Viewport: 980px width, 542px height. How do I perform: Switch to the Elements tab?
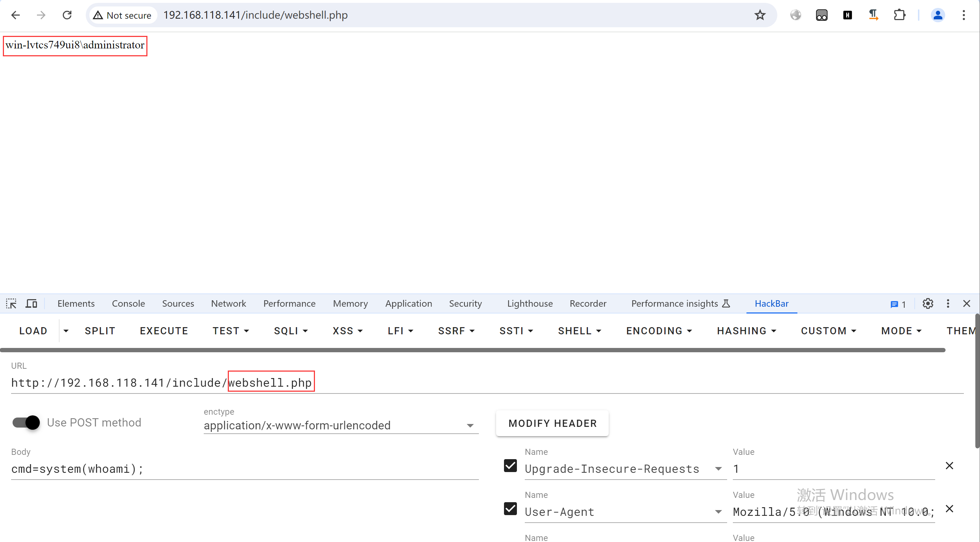tap(76, 303)
